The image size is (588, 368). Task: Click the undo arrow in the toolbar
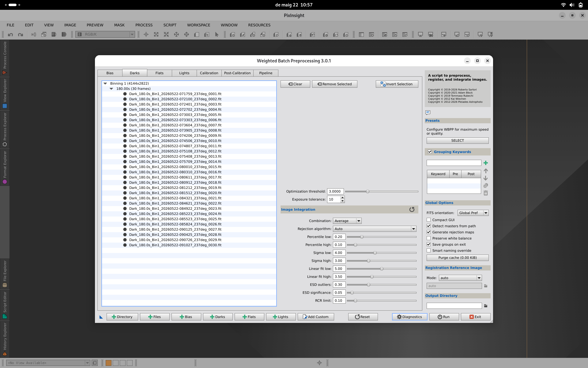pyautogui.click(x=10, y=35)
